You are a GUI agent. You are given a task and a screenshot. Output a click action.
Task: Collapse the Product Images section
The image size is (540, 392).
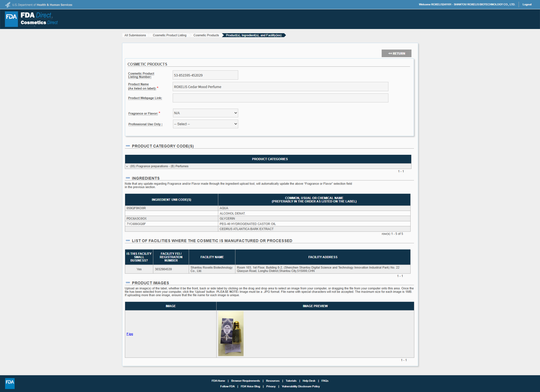point(128,283)
